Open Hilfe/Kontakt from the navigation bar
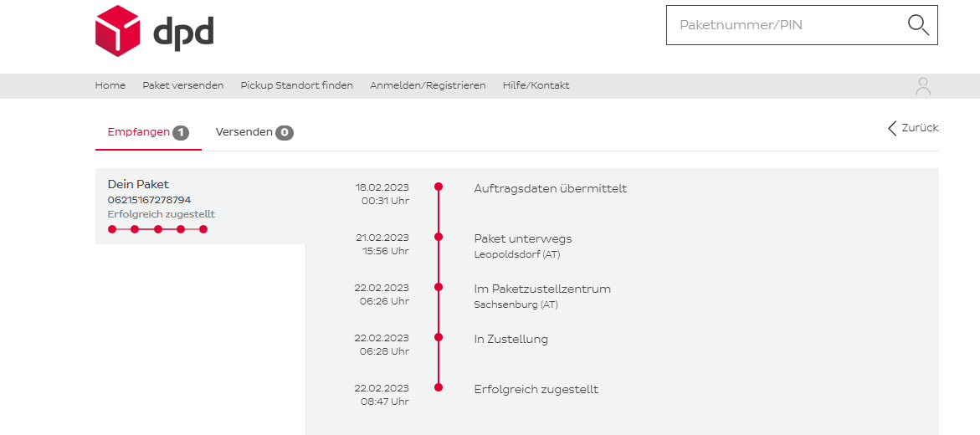This screenshot has width=980, height=435. (536, 85)
